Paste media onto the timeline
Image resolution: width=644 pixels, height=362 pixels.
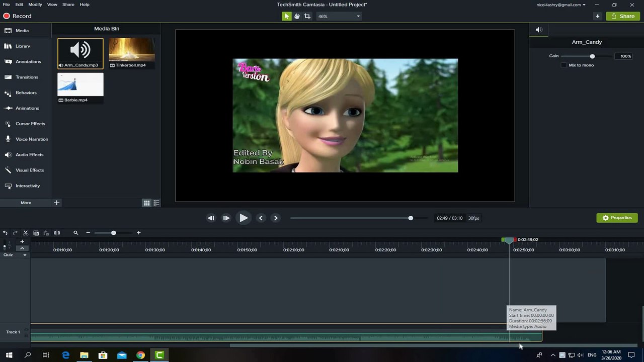click(46, 233)
